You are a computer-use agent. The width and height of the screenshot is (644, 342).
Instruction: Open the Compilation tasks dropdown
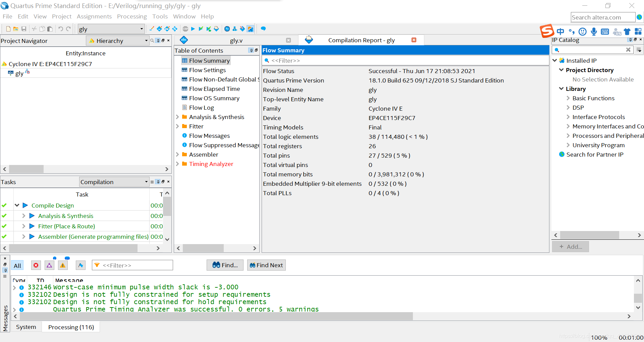pyautogui.click(x=114, y=182)
